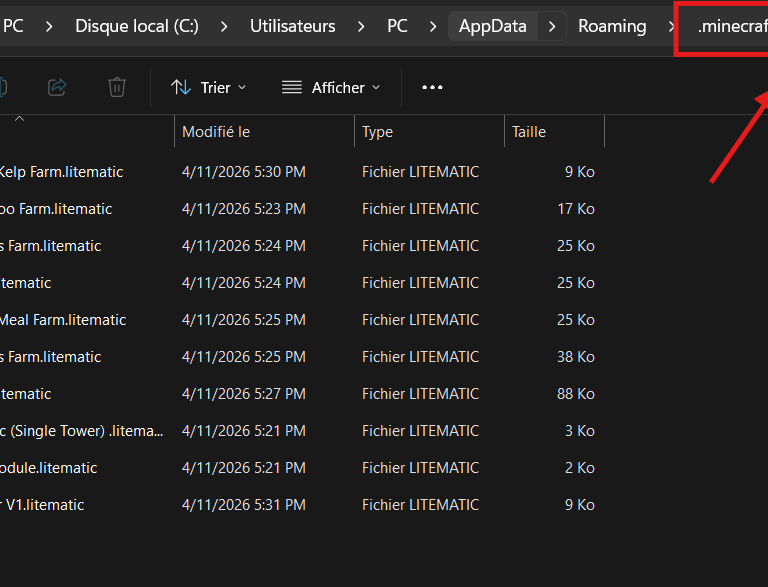The image size is (768, 587).
Task: Sort by the Modifié le column
Action: tap(216, 132)
